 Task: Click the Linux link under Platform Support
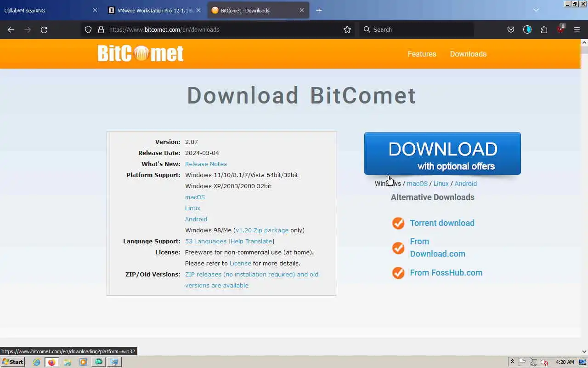click(x=192, y=208)
